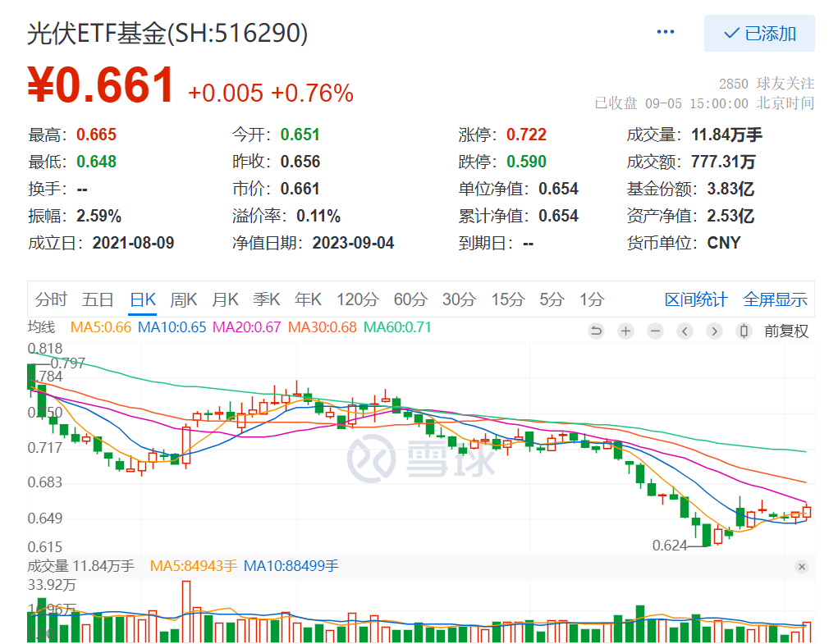Viewport: 838px width, 644px height.
Task: Zoom in on the chart with the plus icon
Action: click(x=625, y=331)
